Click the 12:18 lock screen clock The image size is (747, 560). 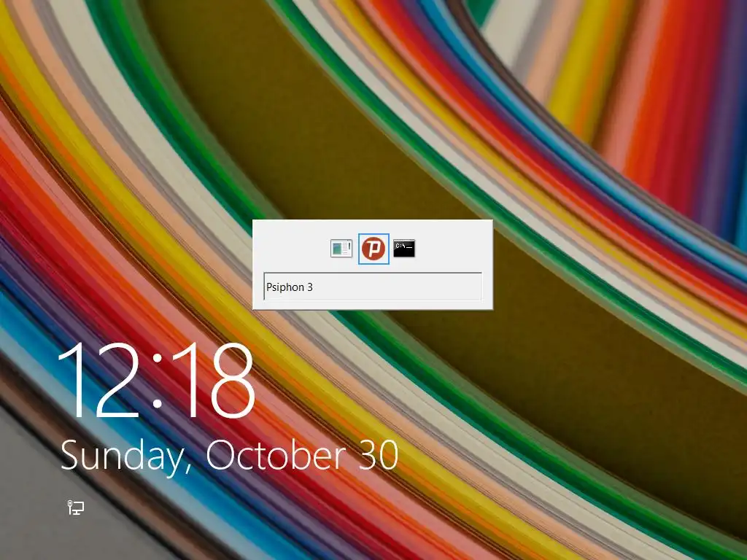click(156, 381)
